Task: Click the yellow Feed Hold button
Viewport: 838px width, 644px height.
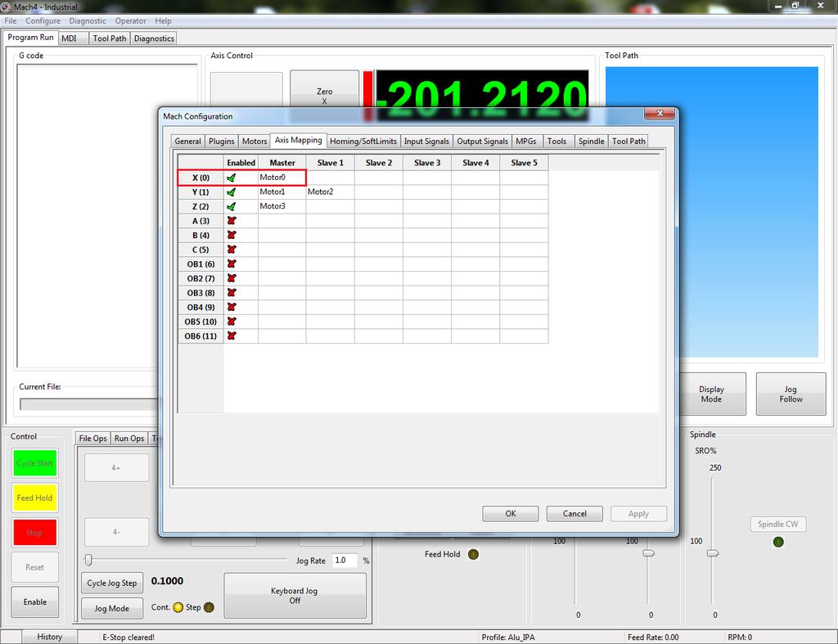Action: pos(34,498)
